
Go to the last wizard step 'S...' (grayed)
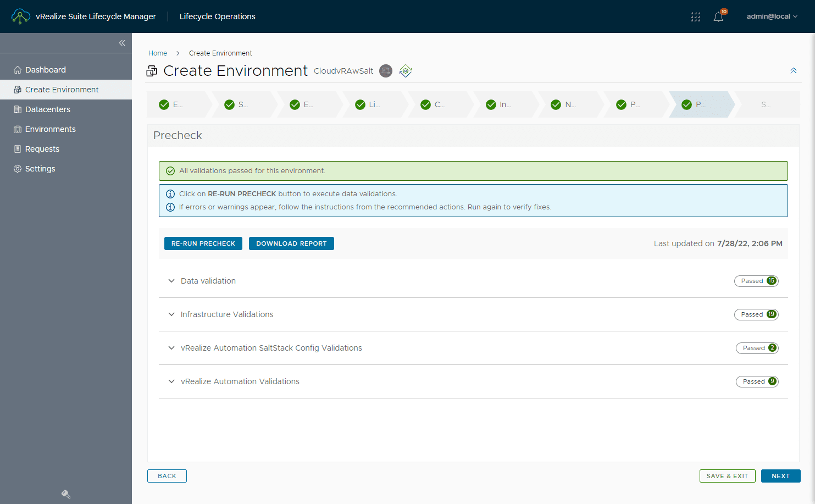click(x=766, y=104)
